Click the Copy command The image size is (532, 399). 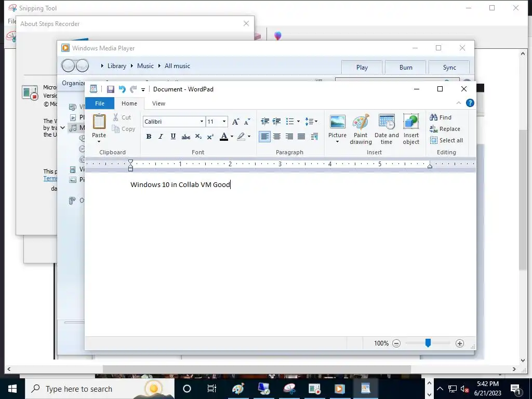[124, 129]
